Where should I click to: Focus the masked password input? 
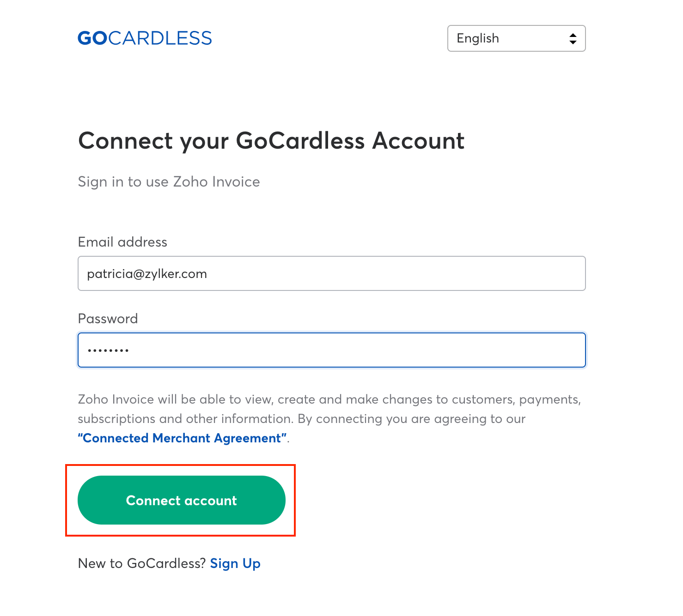tap(331, 350)
